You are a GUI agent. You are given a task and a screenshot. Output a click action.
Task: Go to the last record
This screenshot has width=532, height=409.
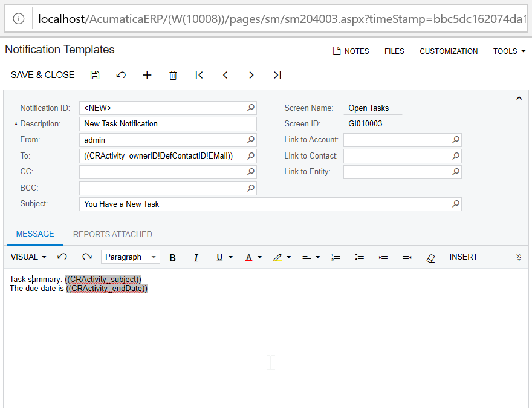point(277,74)
